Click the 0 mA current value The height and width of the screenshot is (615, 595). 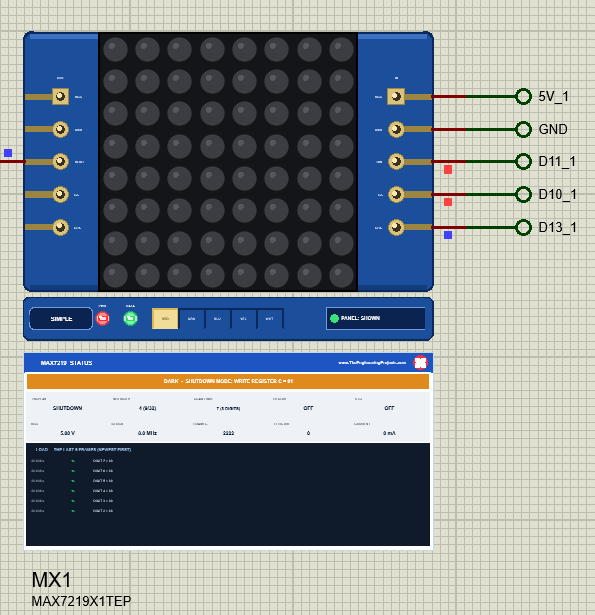tap(389, 433)
